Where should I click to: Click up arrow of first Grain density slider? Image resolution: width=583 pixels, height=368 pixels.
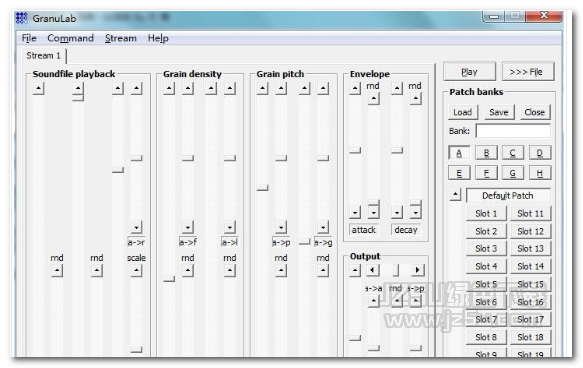pos(169,88)
